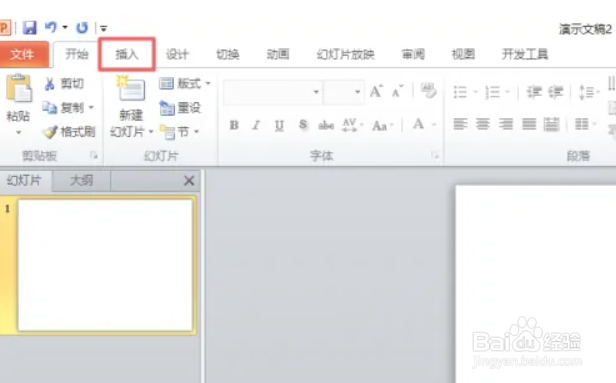Screen dimensions: 616x383
Task: Click 剪切 cut button
Action: coord(64,83)
